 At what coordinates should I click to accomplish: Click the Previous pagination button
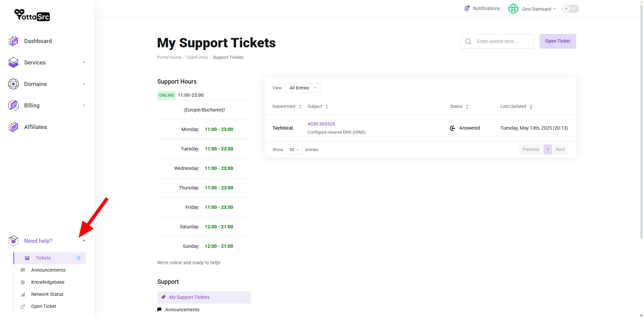[x=531, y=149]
